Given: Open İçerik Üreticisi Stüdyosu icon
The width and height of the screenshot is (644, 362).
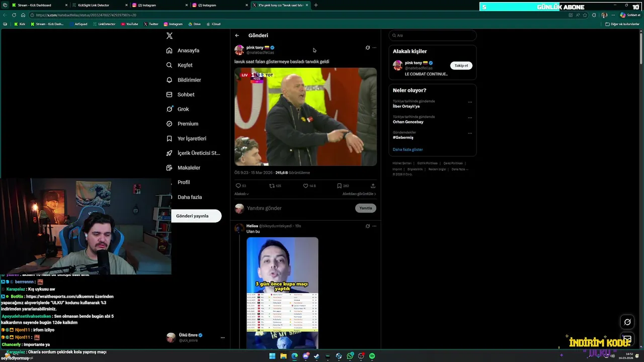Looking at the screenshot, I should (x=170, y=153).
